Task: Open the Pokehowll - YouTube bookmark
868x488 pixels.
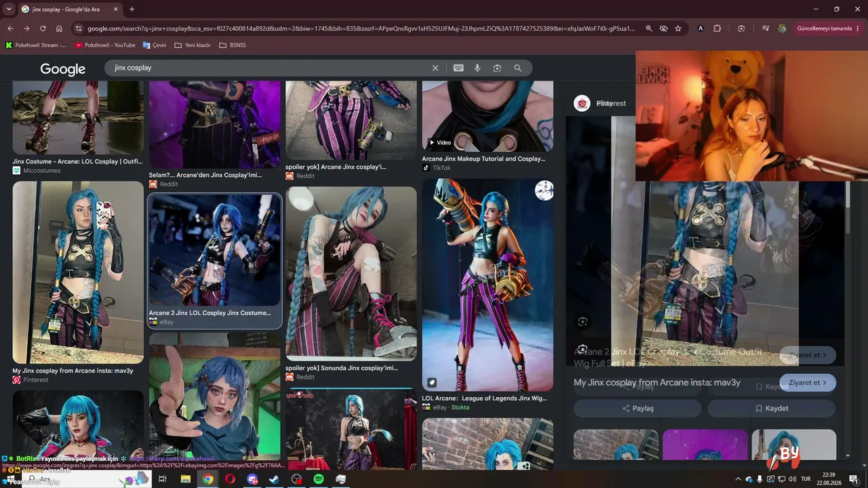Action: pyautogui.click(x=105, y=45)
